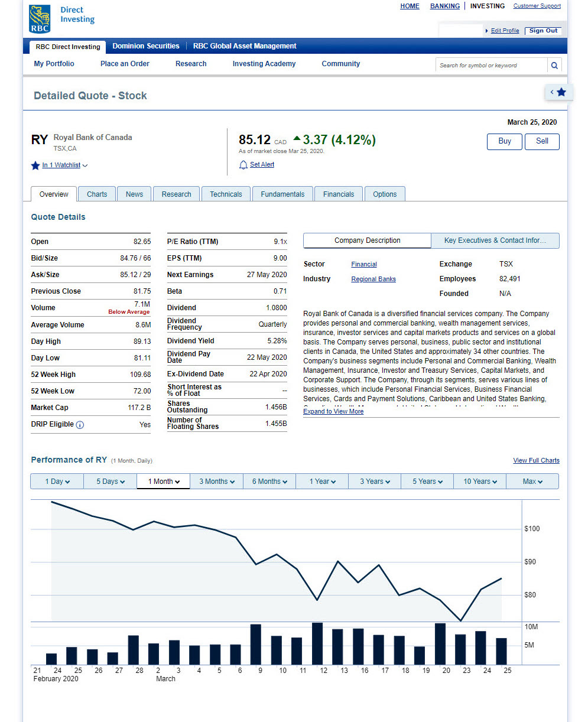Click the March 9 volume bar
This screenshot has width=588, height=722.
[256, 645]
